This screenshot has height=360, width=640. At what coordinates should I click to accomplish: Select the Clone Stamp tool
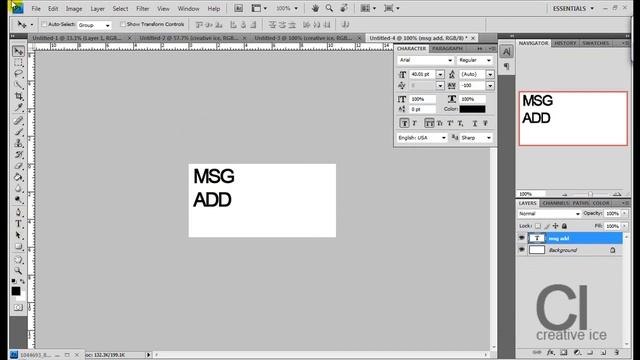pyautogui.click(x=18, y=143)
